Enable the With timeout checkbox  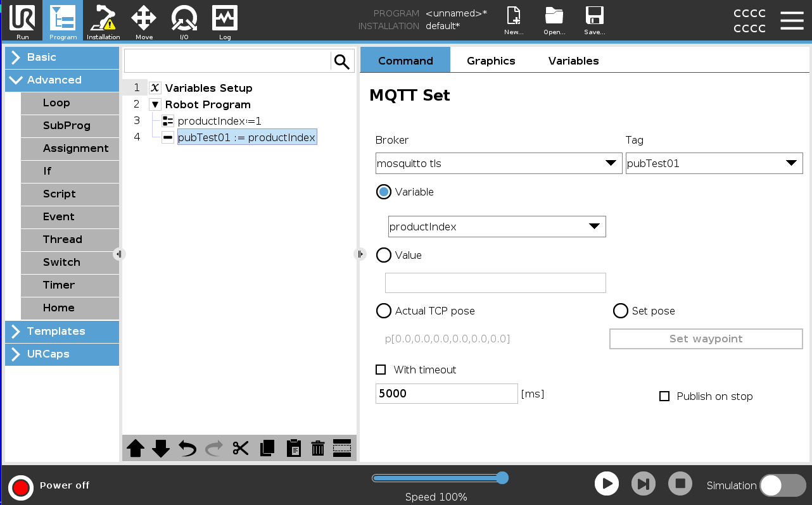pos(381,370)
